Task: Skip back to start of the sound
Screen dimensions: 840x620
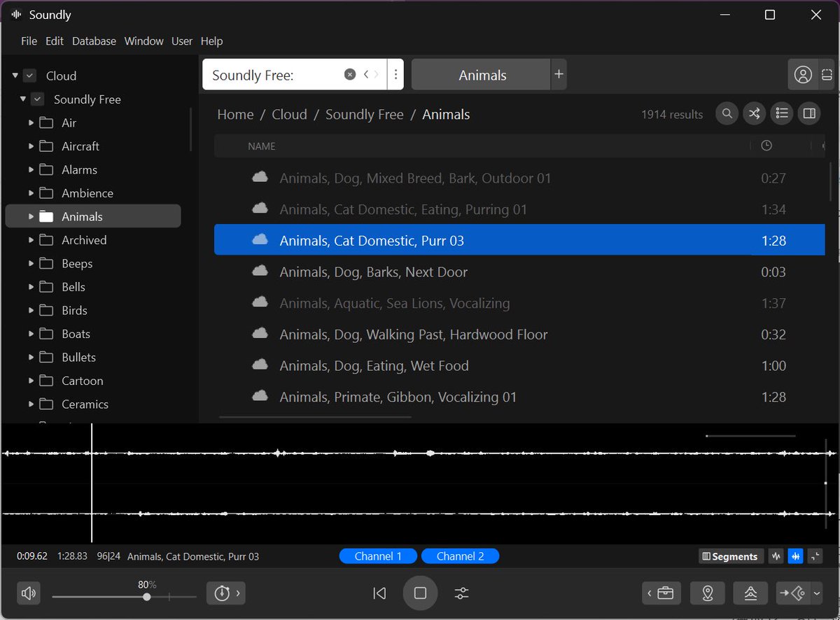Action: click(379, 593)
